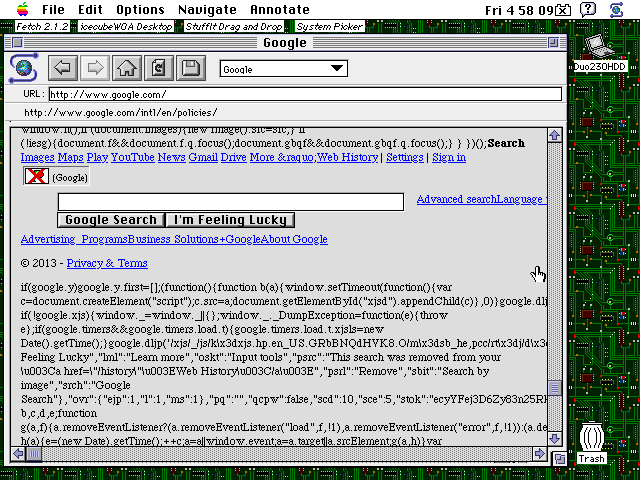The width and height of the screenshot is (640, 480).
Task: Click the URL address field
Action: (305, 94)
